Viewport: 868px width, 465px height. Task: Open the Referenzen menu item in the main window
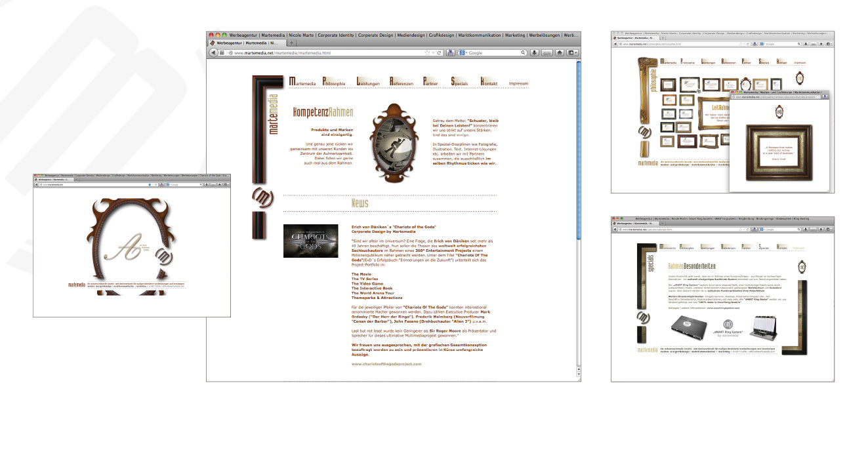point(402,83)
